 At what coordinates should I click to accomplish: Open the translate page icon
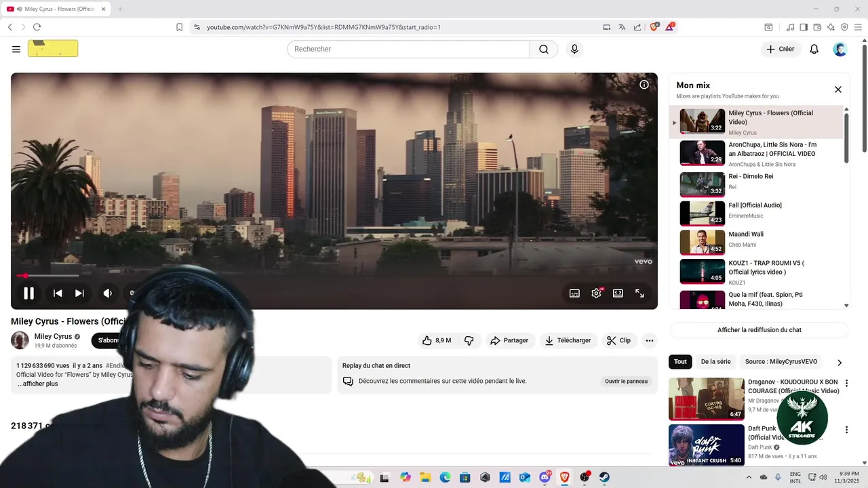tap(622, 27)
